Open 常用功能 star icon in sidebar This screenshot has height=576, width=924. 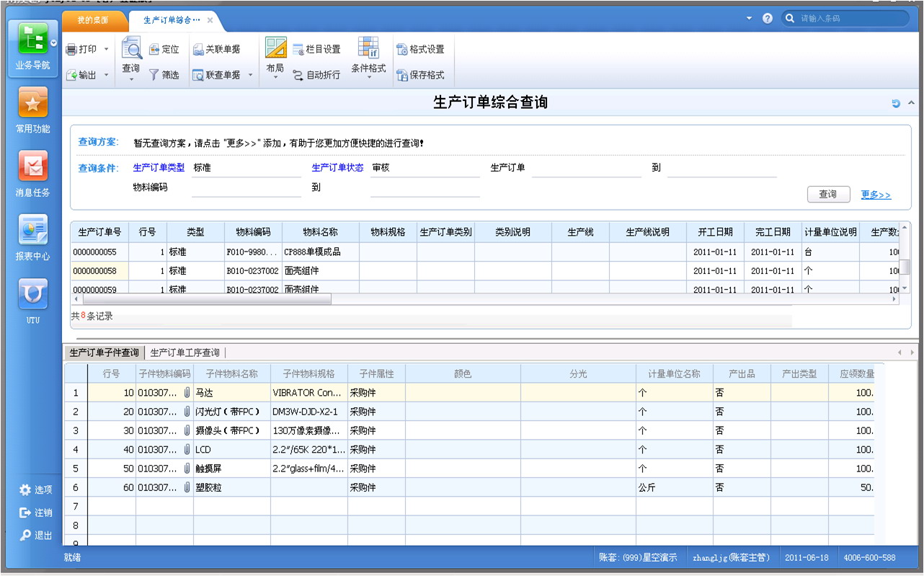[33, 102]
